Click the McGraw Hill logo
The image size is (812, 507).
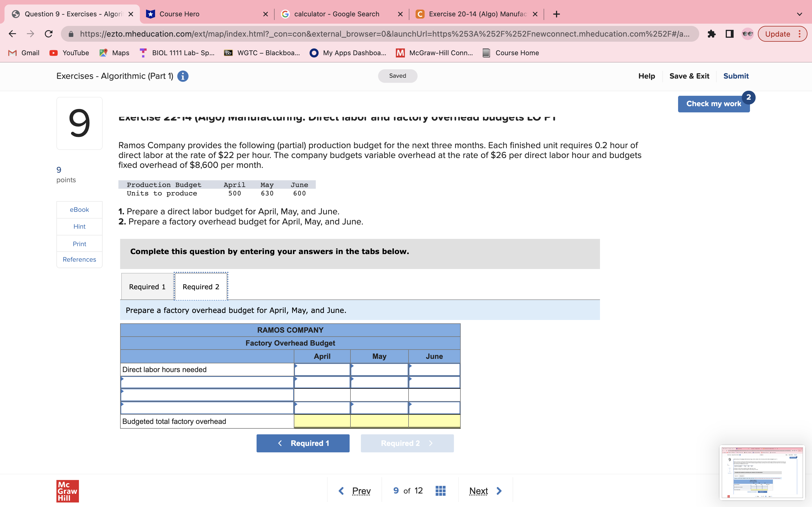[x=67, y=491]
